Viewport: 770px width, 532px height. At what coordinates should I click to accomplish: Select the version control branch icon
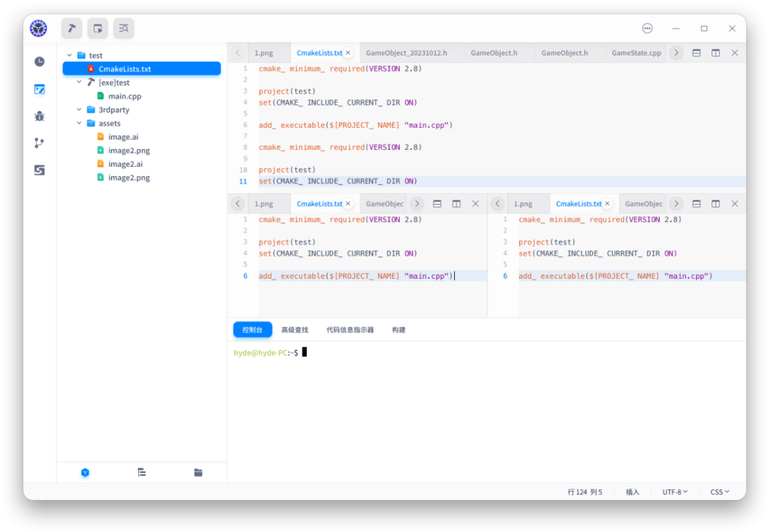pyautogui.click(x=39, y=143)
